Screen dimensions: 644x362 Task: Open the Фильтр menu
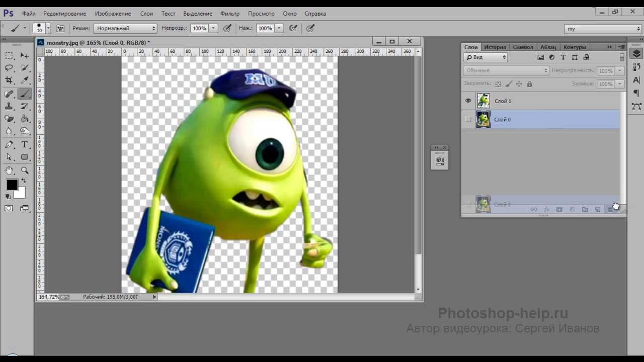click(230, 14)
